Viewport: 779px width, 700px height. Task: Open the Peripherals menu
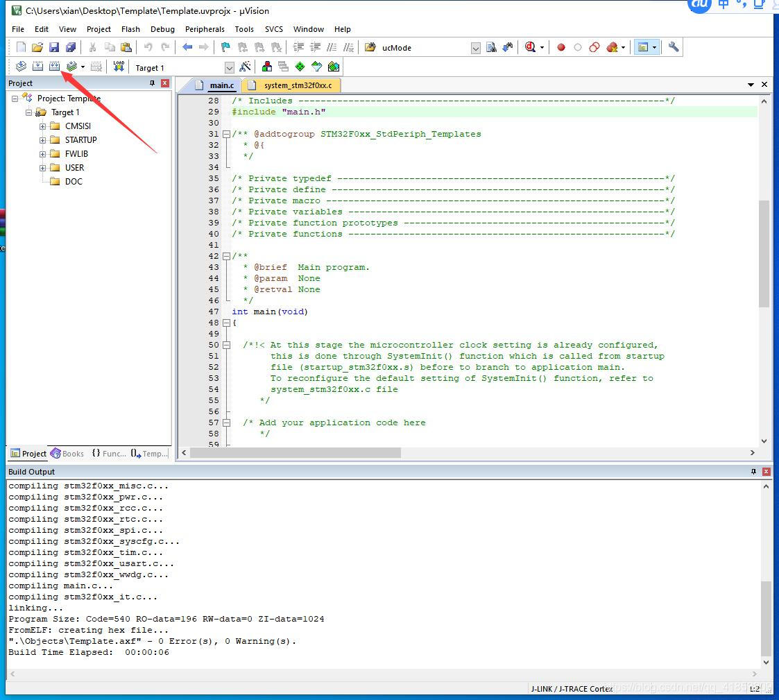[x=205, y=29]
